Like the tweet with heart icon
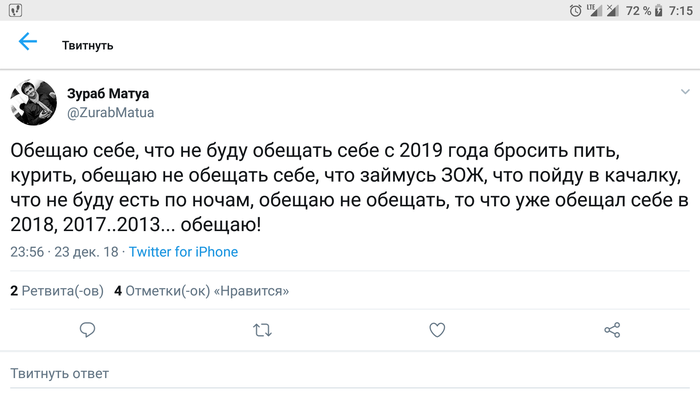This screenshot has width=700, height=393. (437, 330)
